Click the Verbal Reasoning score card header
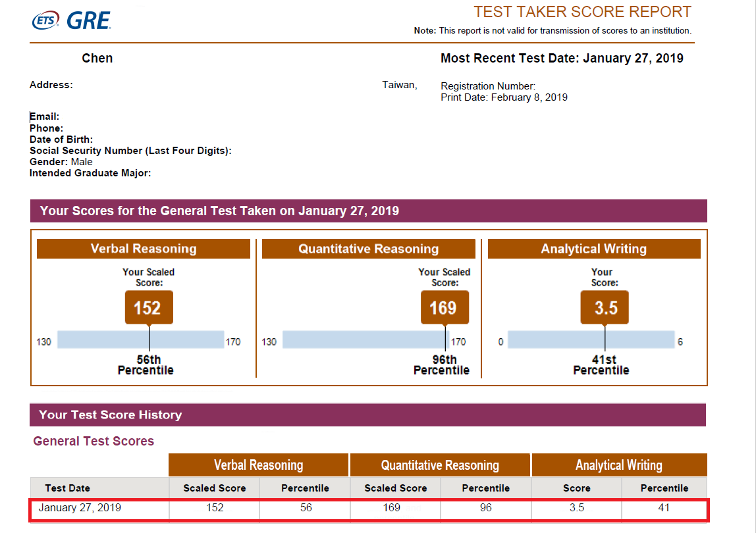Image resolution: width=756 pixels, height=533 pixels. coord(144,249)
